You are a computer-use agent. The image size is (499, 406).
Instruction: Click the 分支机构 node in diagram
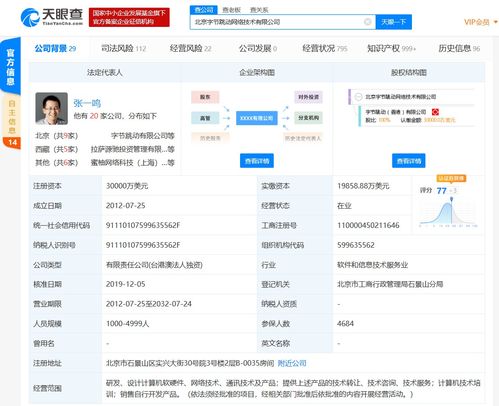308,118
